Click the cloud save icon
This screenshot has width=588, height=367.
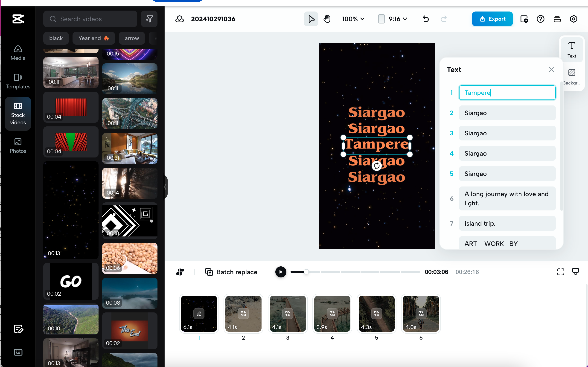pos(179,19)
